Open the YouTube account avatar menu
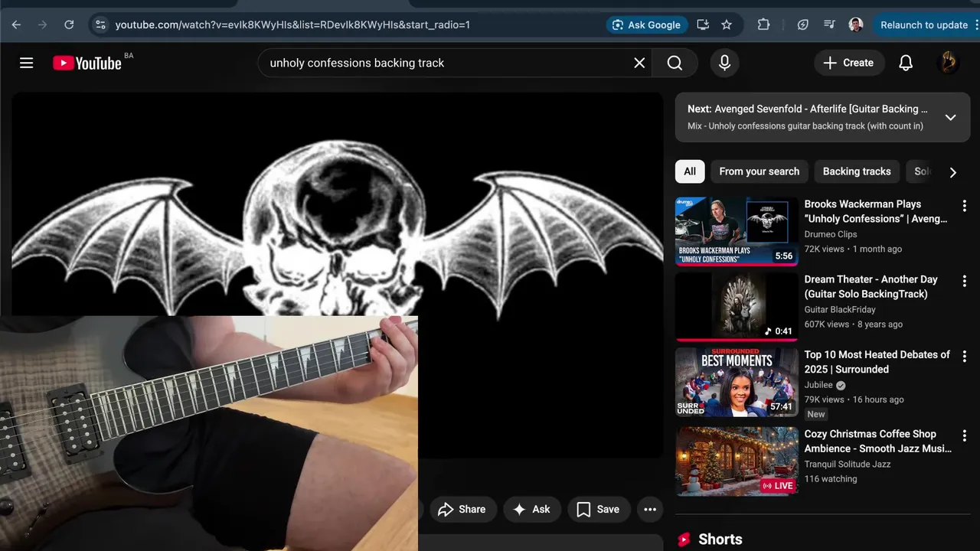 pyautogui.click(x=948, y=63)
